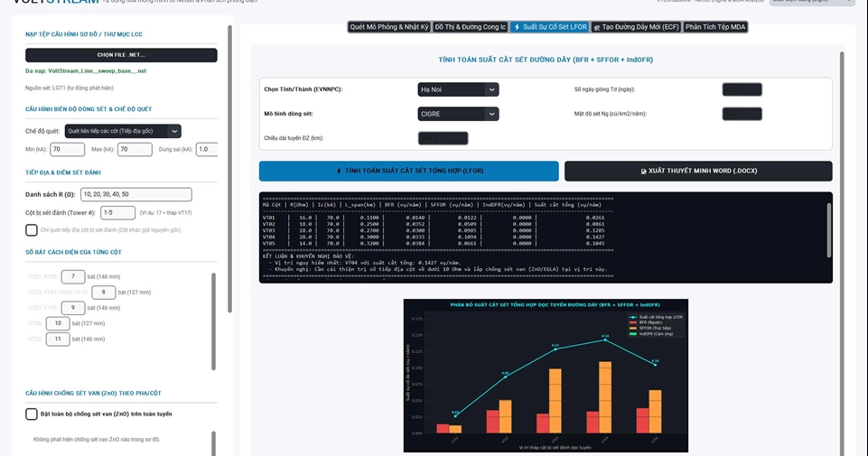Click the lightning bolt icon in LFOR tab

(x=517, y=27)
